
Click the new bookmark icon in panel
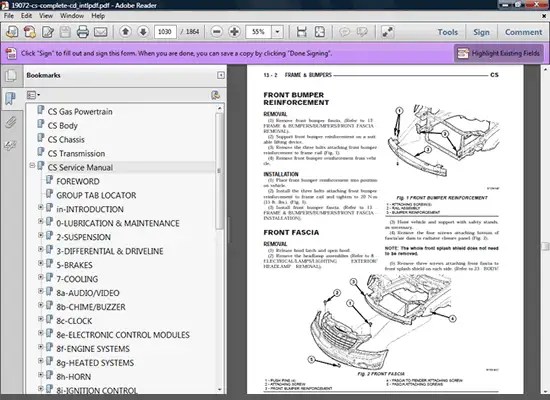tap(215, 95)
